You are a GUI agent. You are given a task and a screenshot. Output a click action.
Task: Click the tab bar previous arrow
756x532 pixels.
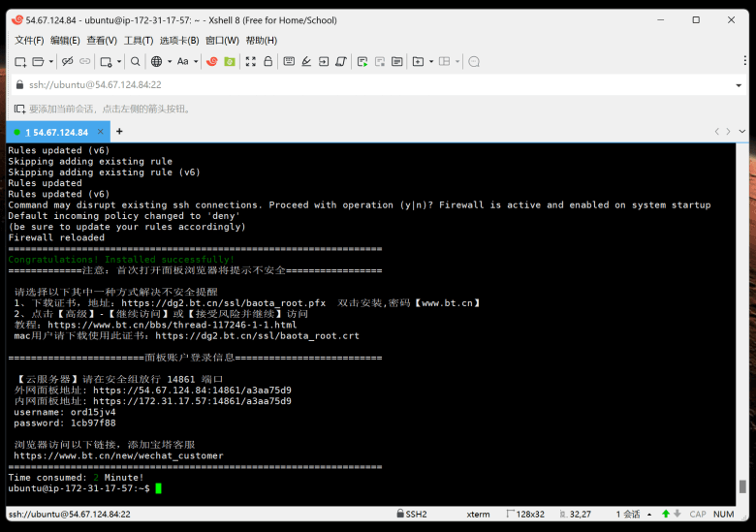[717, 131]
